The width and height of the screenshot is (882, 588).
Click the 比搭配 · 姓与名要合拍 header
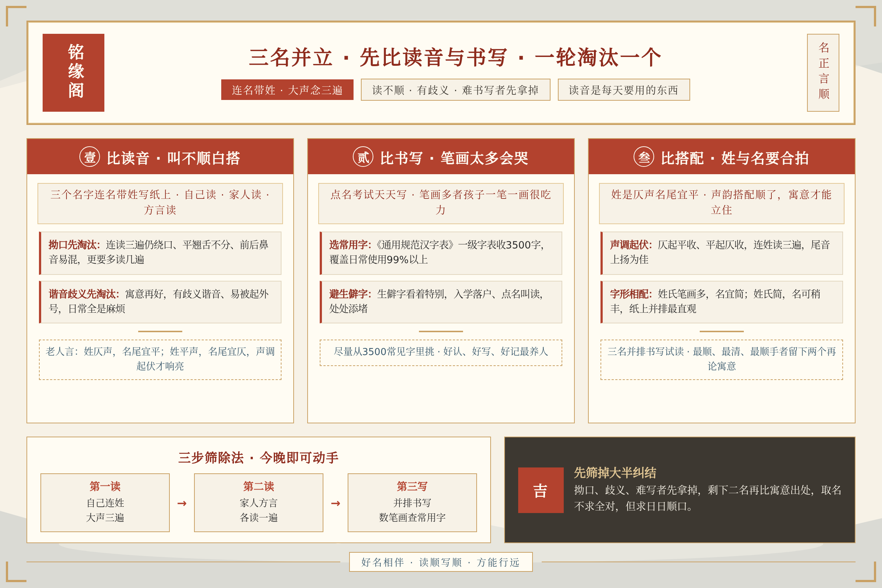coord(721,157)
